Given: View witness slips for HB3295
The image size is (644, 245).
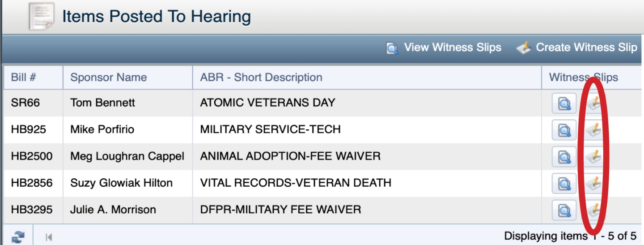Looking at the screenshot, I should [x=564, y=210].
